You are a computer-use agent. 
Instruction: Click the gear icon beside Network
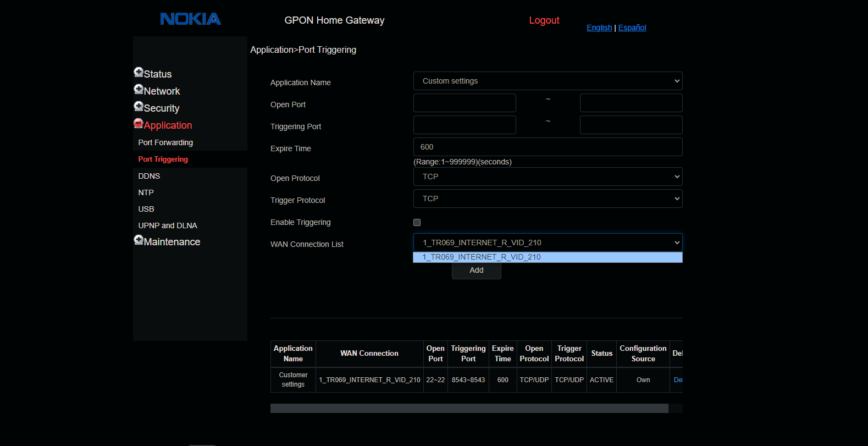(139, 89)
